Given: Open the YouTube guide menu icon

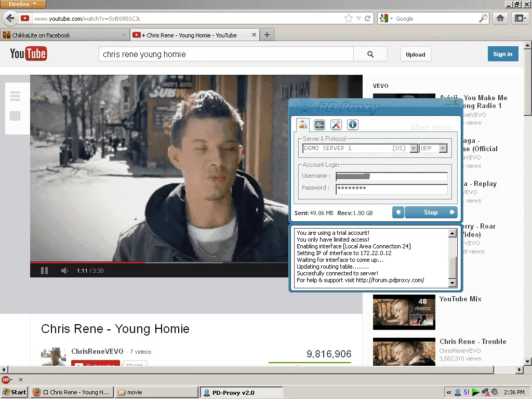Looking at the screenshot, I should pyautogui.click(x=15, y=96).
